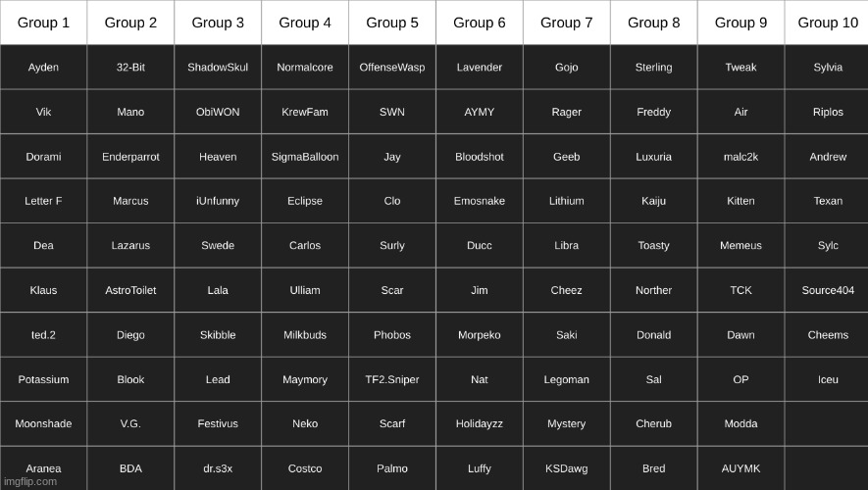This screenshot has width=868, height=490.
Task: Select the OffenseWasp cell
Action: [392, 68]
